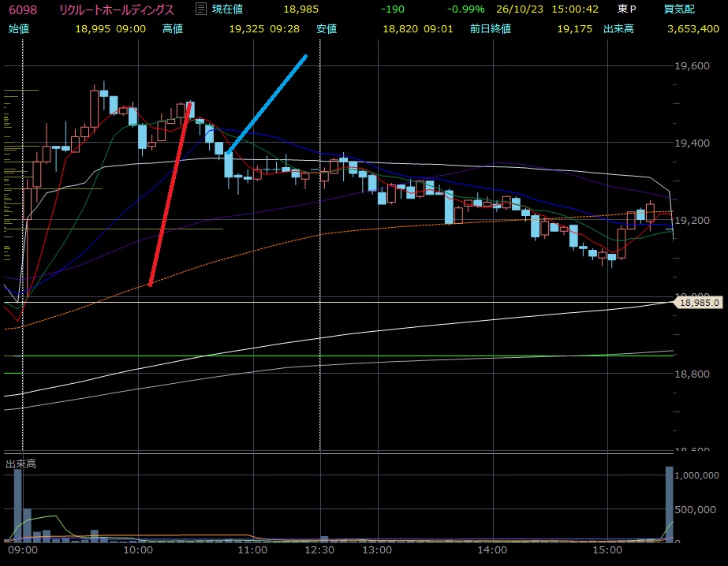
Task: Click the 18,800 price axis label
Action: pos(692,374)
